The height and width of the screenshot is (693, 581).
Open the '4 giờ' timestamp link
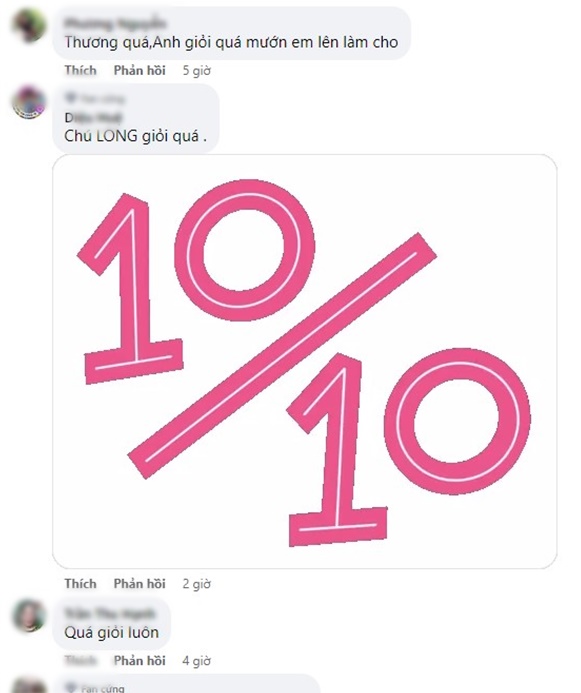pos(197,661)
